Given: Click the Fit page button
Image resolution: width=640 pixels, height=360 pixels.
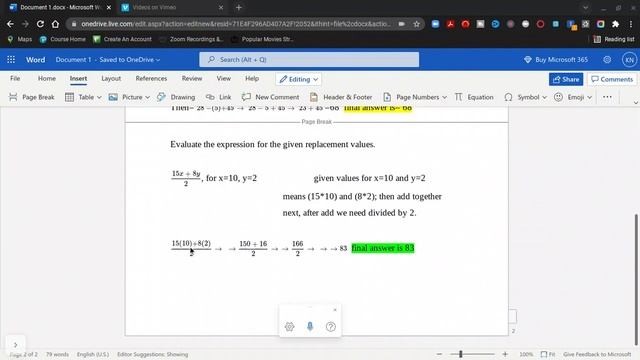Looking at the screenshot, I should (x=548, y=354).
